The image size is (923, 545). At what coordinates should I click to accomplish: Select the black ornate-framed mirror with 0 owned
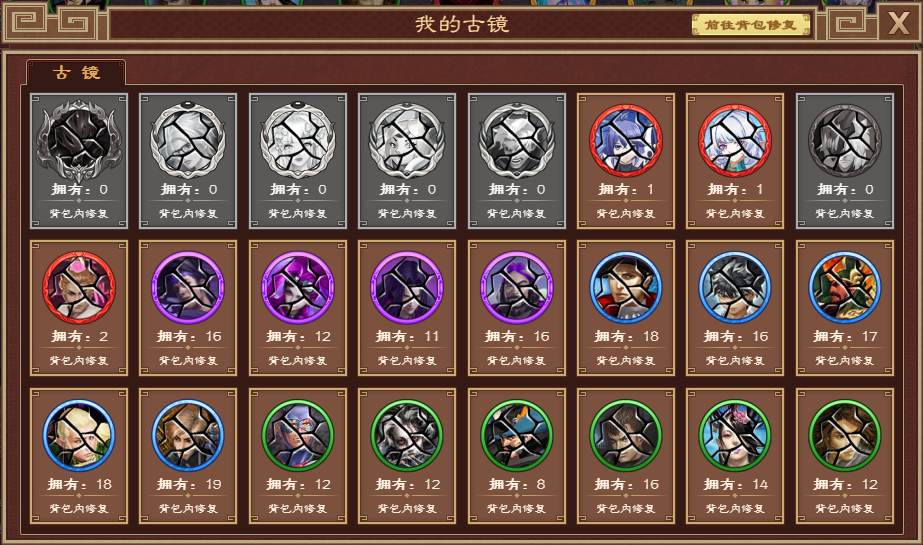pyautogui.click(x=79, y=141)
